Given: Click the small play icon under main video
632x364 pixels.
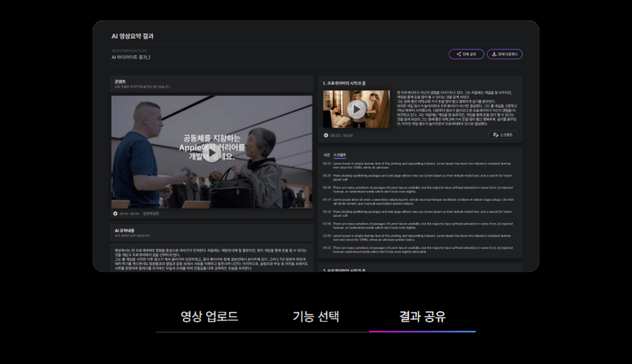Looking at the screenshot, I should 115,214.
